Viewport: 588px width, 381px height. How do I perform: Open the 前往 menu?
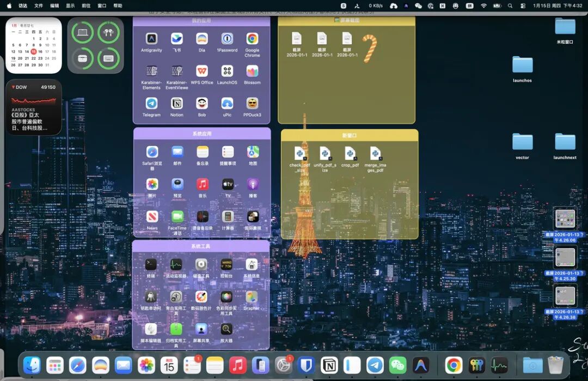(x=86, y=5)
